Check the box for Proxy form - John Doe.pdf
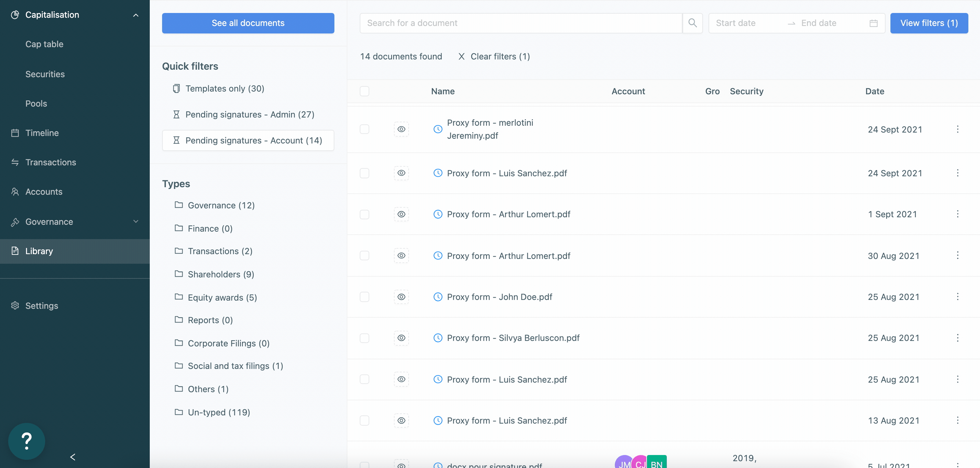The width and height of the screenshot is (980, 468). pyautogui.click(x=365, y=297)
